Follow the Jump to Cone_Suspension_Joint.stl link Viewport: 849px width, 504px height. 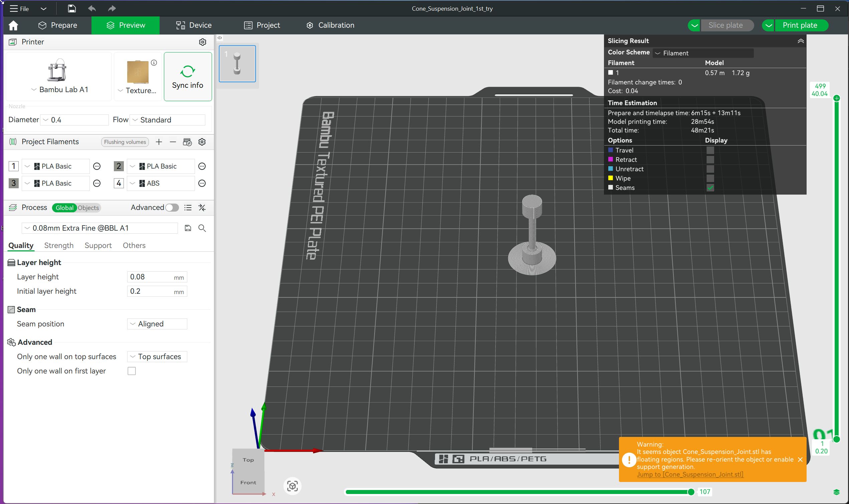690,474
